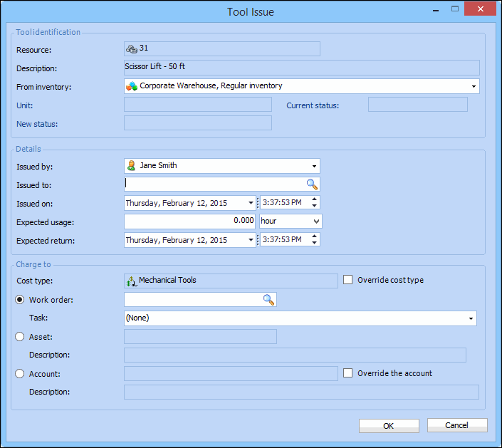Open the Issued on date picker arrow

click(250, 203)
